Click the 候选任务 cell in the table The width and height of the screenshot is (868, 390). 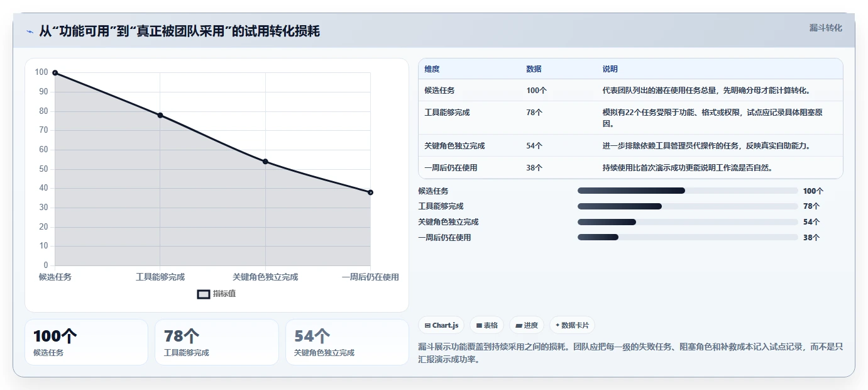click(439, 91)
